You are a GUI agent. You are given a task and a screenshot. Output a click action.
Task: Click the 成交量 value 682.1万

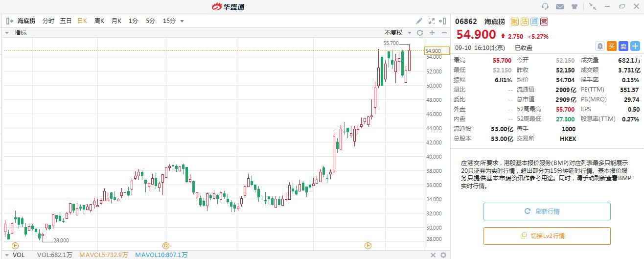(x=629, y=61)
